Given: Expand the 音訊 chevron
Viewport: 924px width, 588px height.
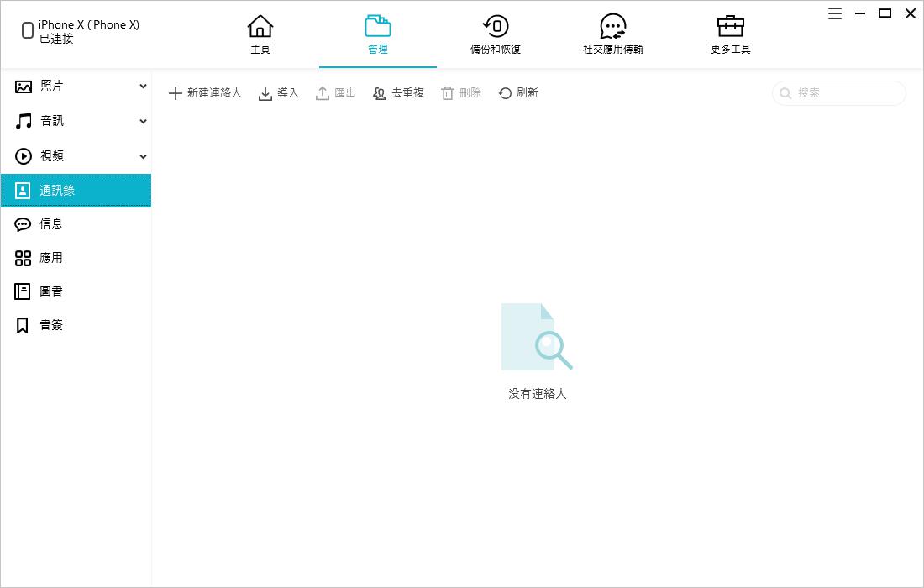Looking at the screenshot, I should point(143,122).
